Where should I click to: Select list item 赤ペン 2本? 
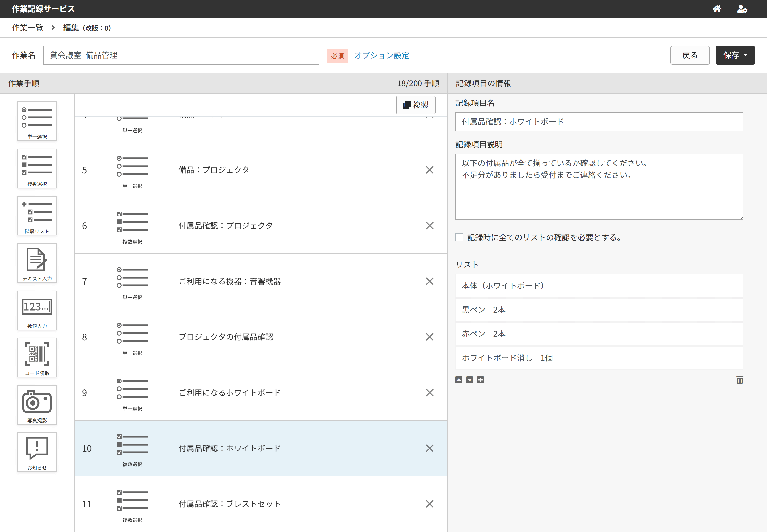[599, 334]
